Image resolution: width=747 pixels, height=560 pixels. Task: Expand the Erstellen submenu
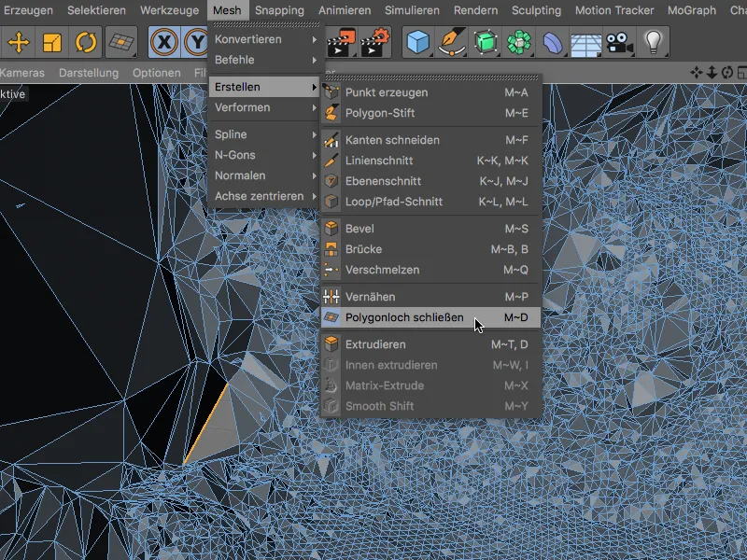coord(264,87)
